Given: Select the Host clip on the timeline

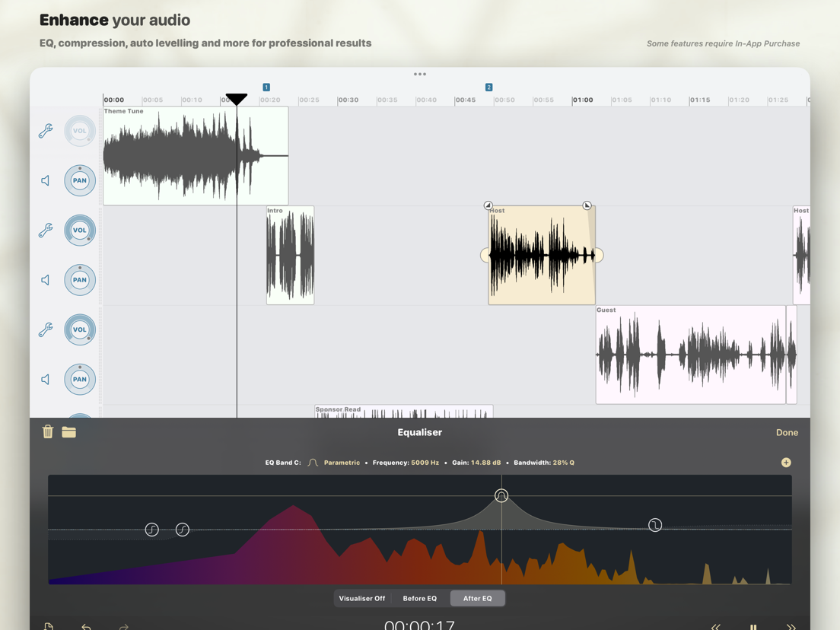Looking at the screenshot, I should (541, 253).
